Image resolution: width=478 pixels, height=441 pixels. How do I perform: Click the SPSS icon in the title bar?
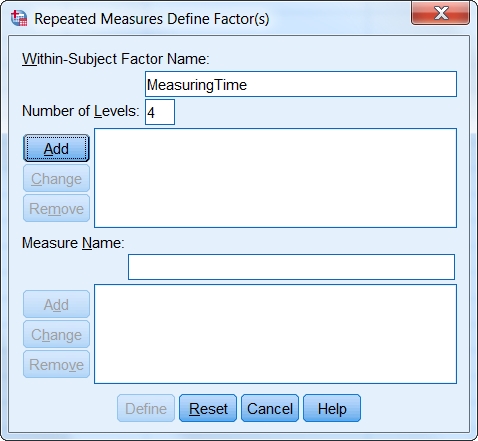[19, 18]
